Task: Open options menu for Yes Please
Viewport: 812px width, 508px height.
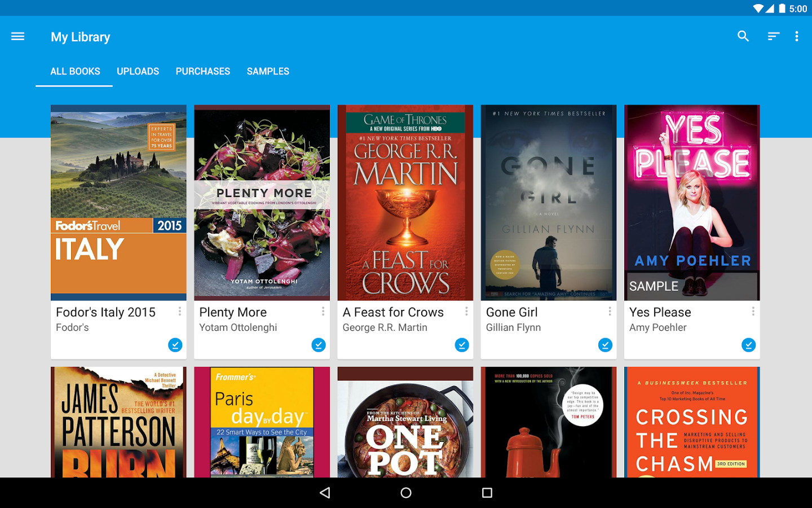Action: coord(753,311)
